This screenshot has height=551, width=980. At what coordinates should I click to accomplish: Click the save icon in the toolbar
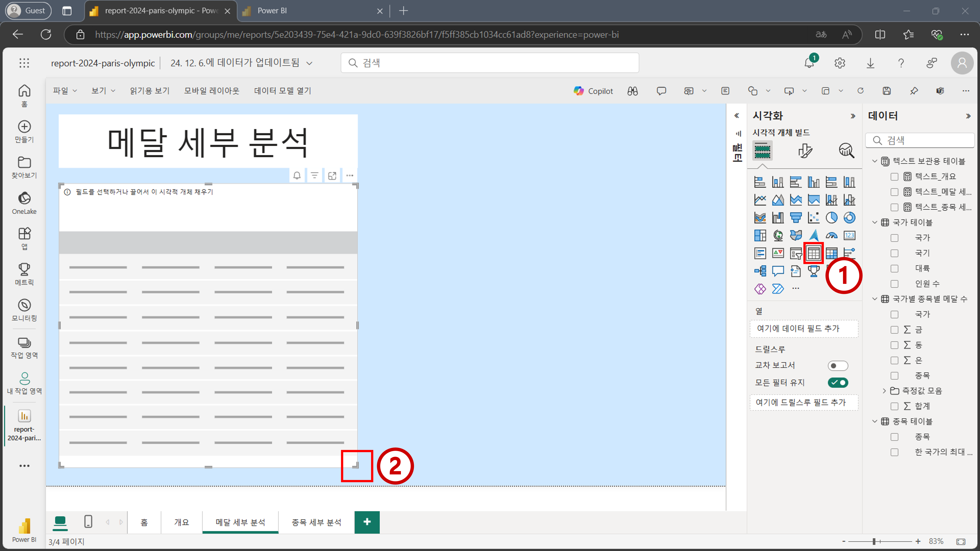[886, 91]
